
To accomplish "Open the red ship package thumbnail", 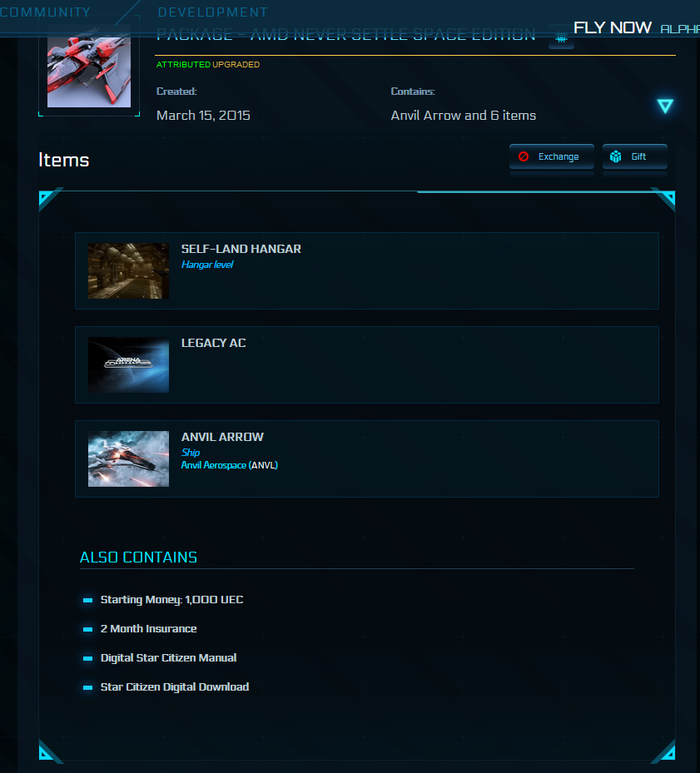I will tap(89, 66).
